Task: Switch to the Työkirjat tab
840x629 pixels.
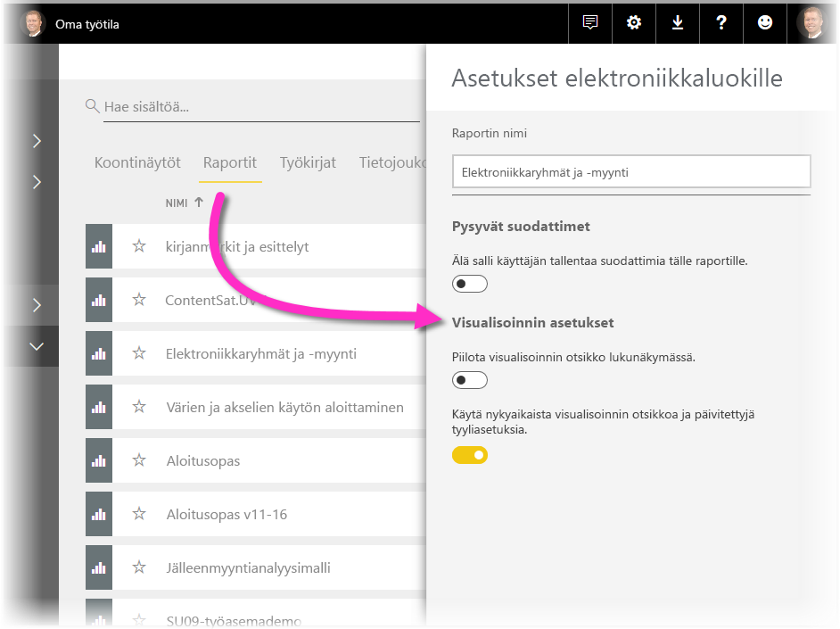Action: [308, 162]
